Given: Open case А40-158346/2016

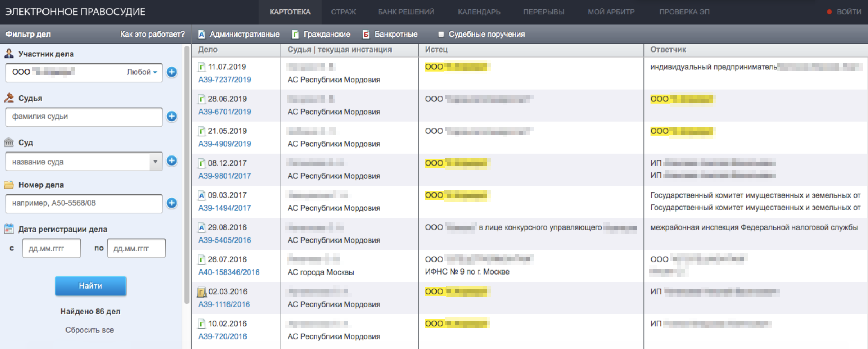Looking at the screenshot, I should pyautogui.click(x=229, y=272).
